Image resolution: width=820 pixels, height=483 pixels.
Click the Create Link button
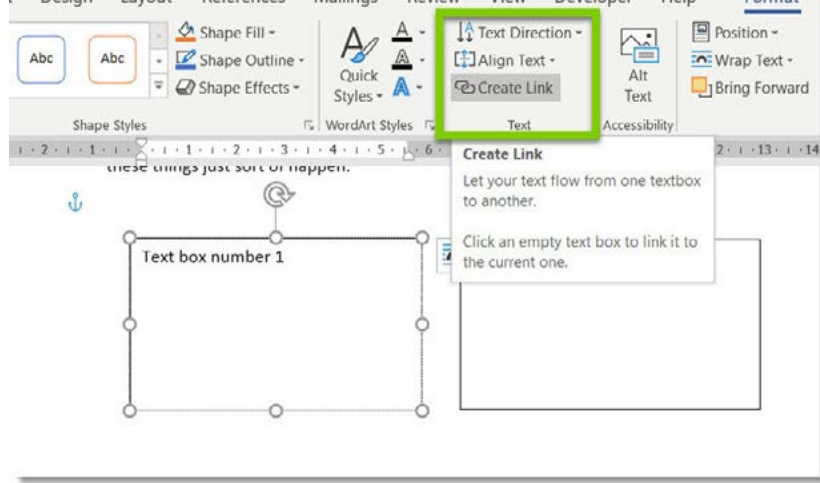click(505, 88)
